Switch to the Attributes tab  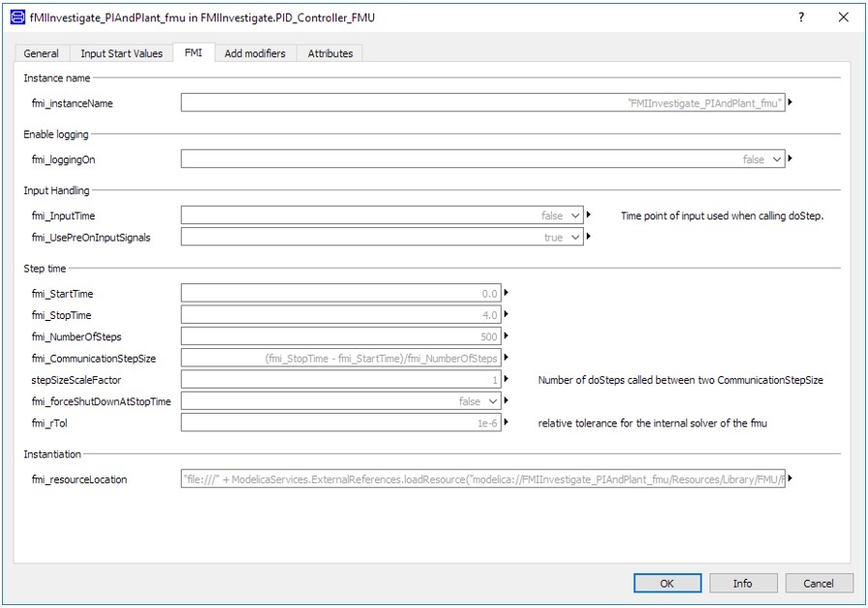pos(330,53)
